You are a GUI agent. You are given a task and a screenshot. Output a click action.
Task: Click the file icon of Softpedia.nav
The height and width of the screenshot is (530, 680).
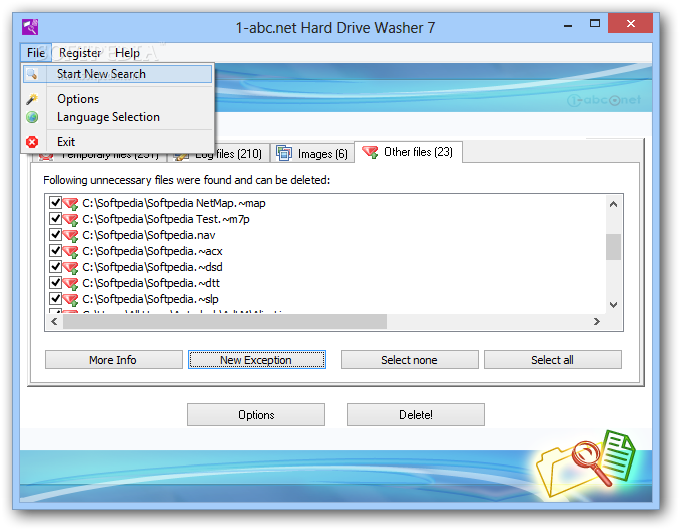click(70, 236)
